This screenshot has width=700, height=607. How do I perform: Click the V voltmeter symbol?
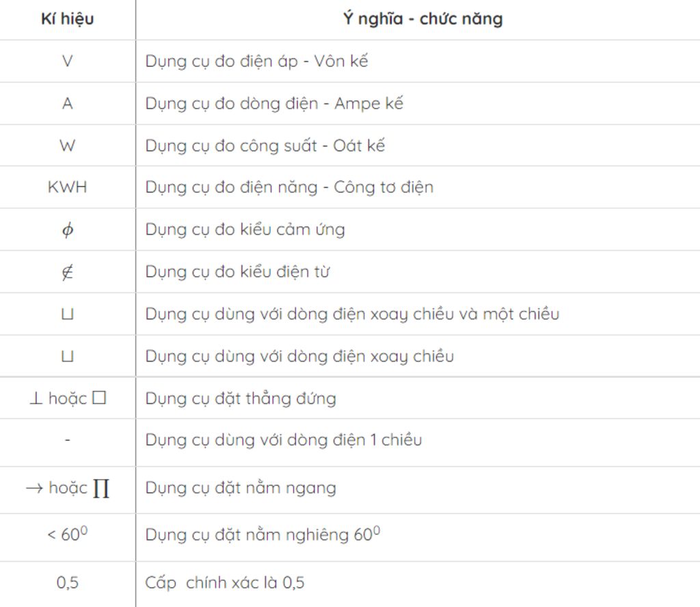[x=68, y=61]
